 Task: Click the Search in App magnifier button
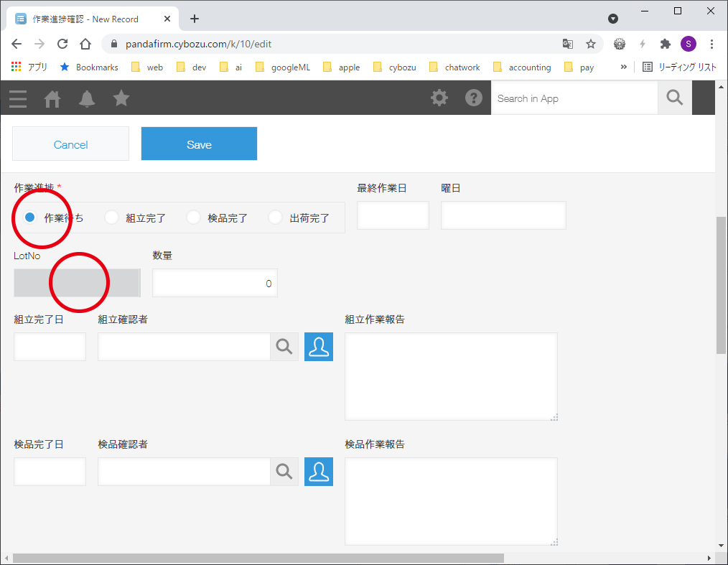[x=674, y=98]
